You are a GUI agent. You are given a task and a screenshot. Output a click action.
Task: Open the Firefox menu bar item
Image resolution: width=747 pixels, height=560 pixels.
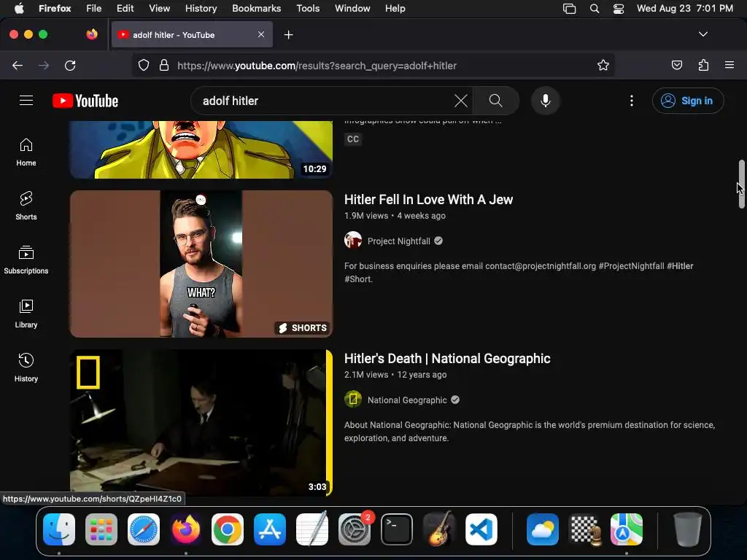click(55, 8)
